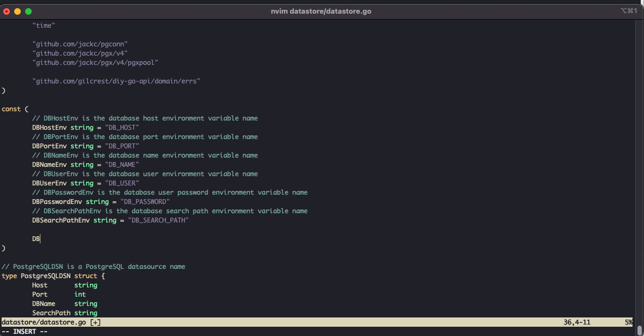Click the Host string field

[65, 285]
